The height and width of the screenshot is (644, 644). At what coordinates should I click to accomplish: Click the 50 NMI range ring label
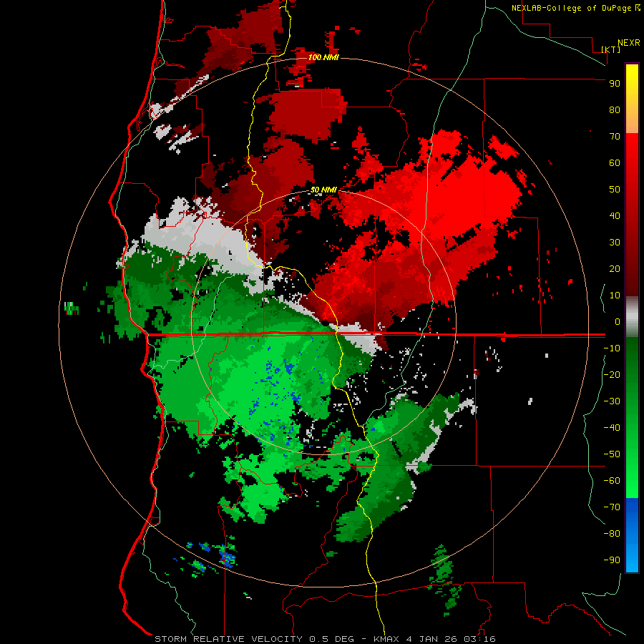point(323,190)
